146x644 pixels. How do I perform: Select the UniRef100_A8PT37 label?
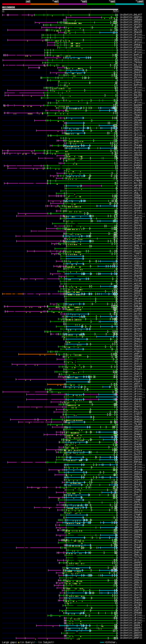(131, 98)
